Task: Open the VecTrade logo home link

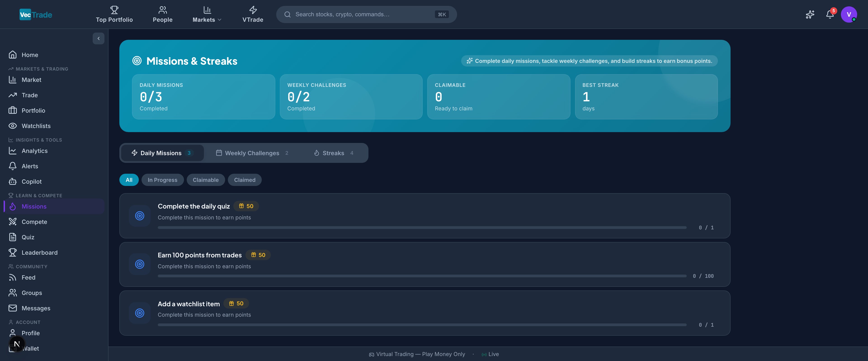Action: pos(36,14)
